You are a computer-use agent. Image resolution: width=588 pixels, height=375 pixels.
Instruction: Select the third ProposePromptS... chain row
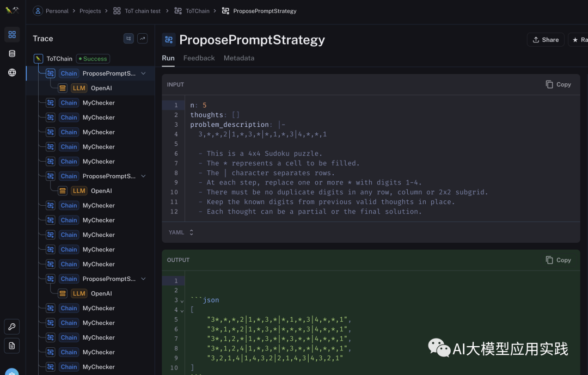click(x=90, y=279)
